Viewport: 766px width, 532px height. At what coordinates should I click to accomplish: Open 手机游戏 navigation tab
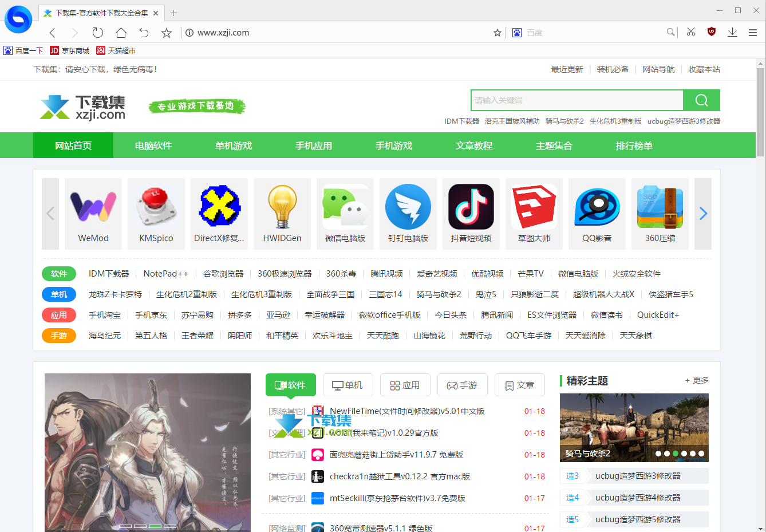pos(394,145)
